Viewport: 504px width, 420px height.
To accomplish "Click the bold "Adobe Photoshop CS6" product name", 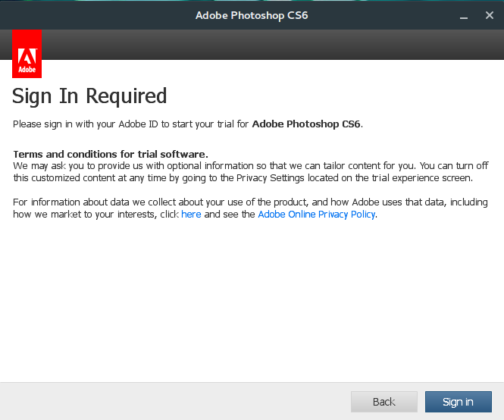I will pyautogui.click(x=306, y=124).
